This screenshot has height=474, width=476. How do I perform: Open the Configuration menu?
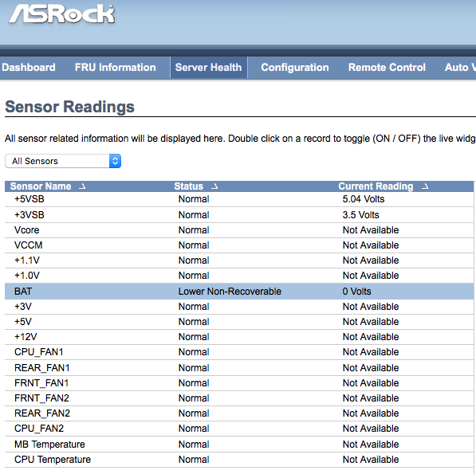pos(295,68)
